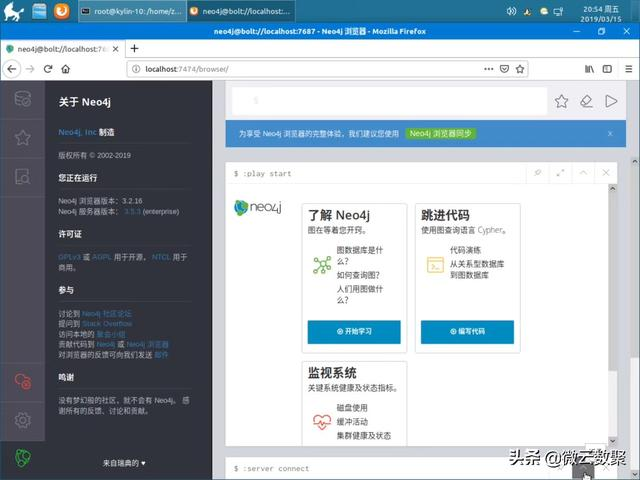Open the Firefox library icon

pyautogui.click(x=589, y=69)
